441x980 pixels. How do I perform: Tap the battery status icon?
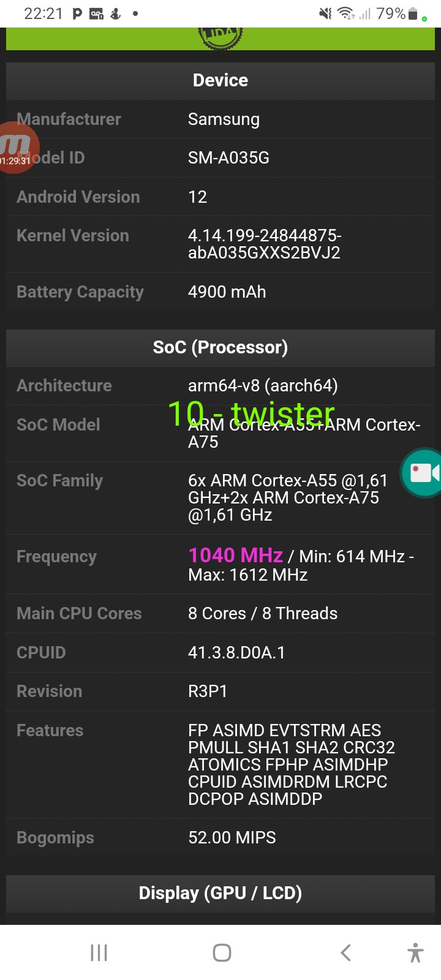point(413,13)
